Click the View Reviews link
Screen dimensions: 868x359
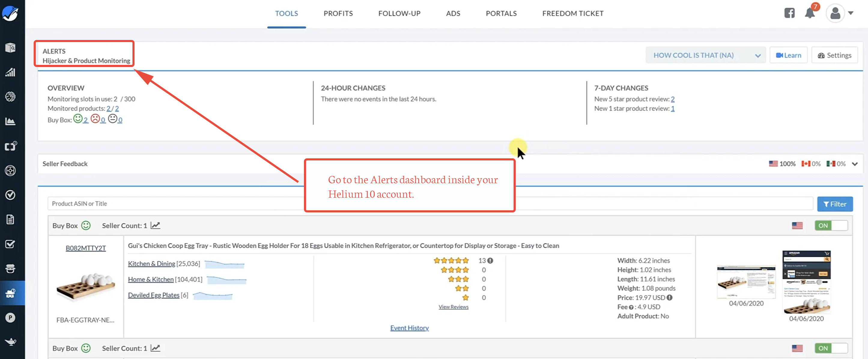[x=453, y=307]
